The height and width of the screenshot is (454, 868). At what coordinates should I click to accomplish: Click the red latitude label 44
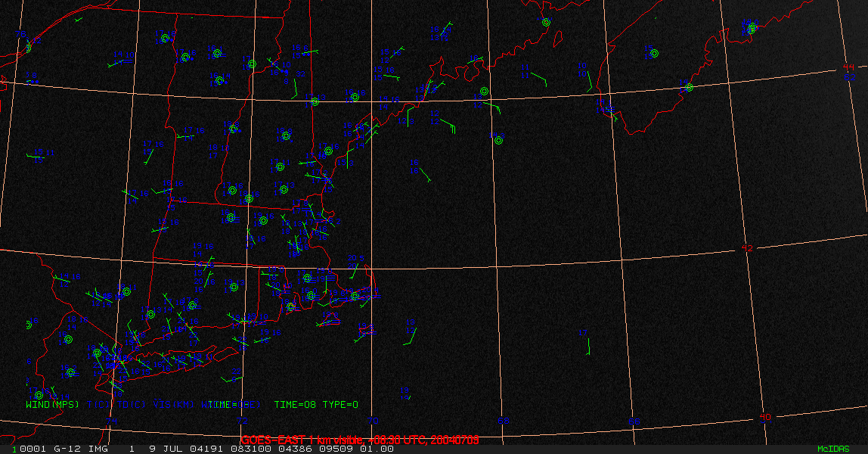[x=848, y=67]
